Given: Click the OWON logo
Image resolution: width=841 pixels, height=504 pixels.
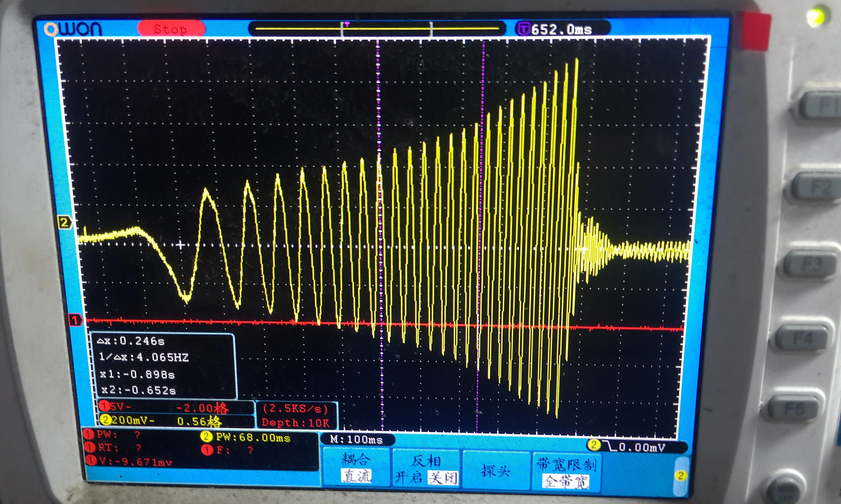Looking at the screenshot, I should click(73, 29).
